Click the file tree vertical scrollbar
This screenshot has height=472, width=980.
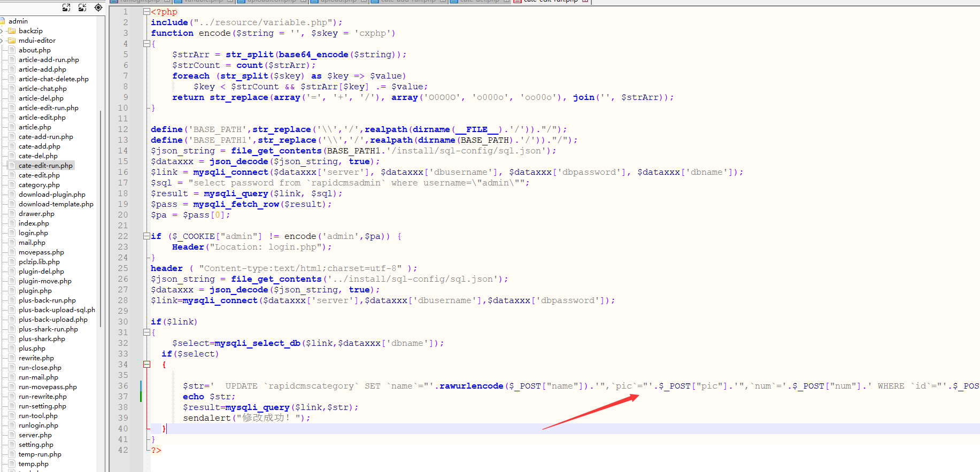pyautogui.click(x=101, y=214)
